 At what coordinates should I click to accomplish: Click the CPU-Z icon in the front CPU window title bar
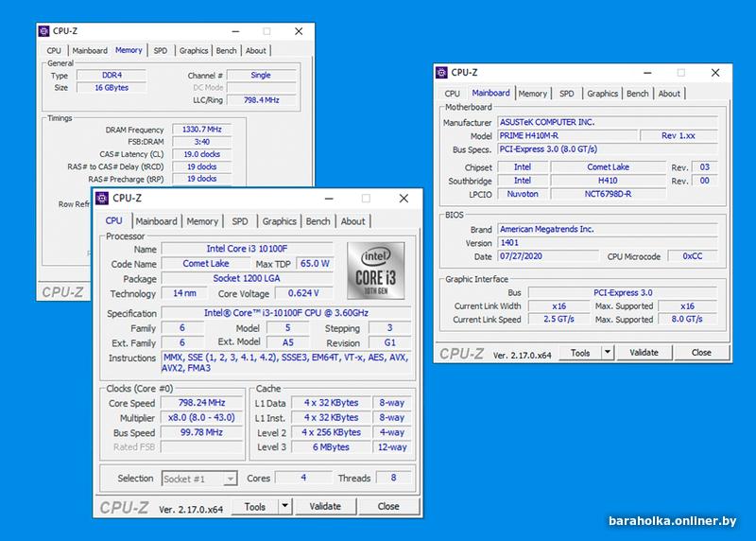[102, 198]
